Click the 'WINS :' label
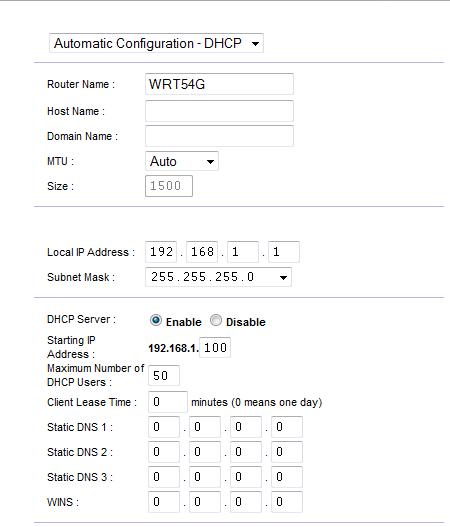 tap(63, 502)
